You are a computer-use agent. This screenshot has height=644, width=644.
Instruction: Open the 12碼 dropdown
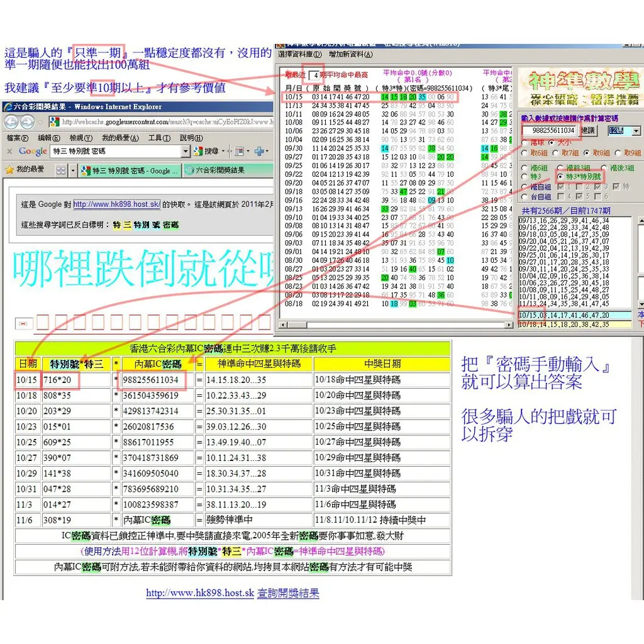(x=636, y=131)
